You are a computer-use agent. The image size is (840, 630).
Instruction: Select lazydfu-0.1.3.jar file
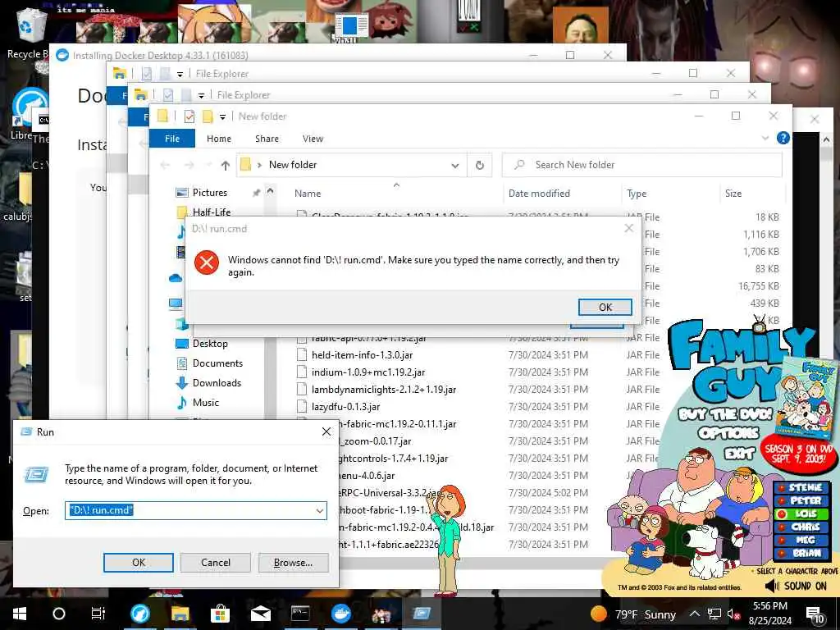click(x=345, y=407)
